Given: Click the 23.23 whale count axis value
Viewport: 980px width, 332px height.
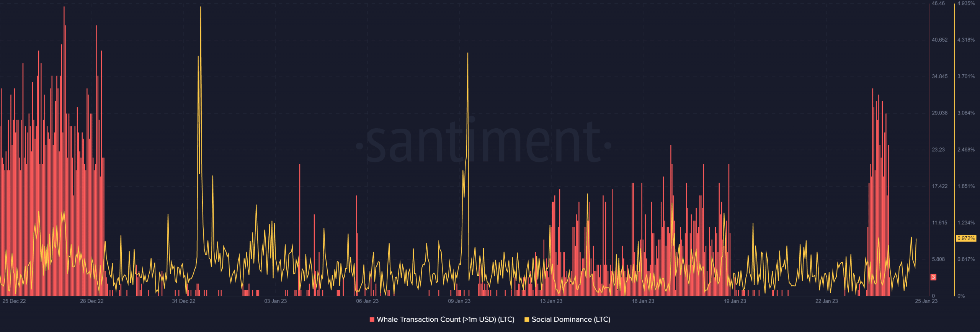Looking at the screenshot, I should 938,150.
